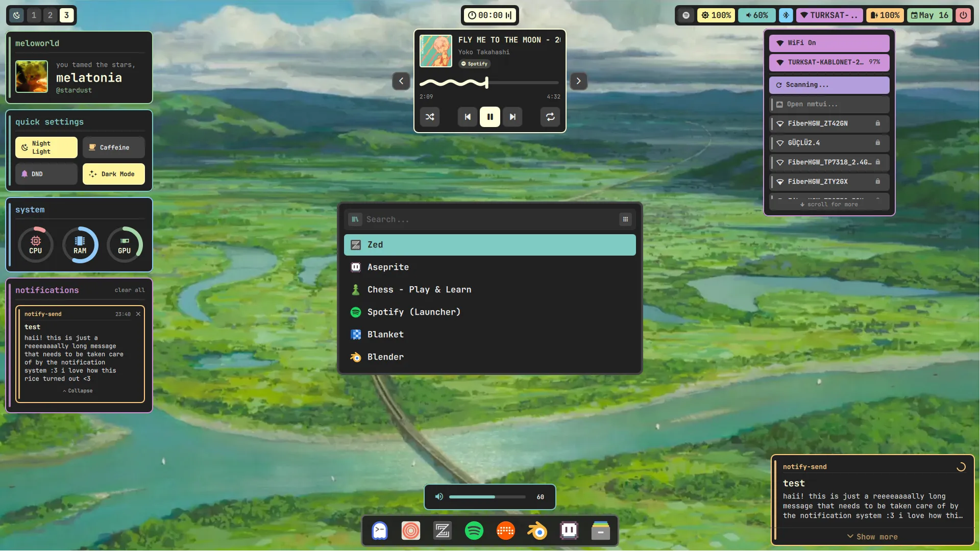The height and width of the screenshot is (551, 980).
Task: Click the album art thumbnail
Action: [436, 51]
